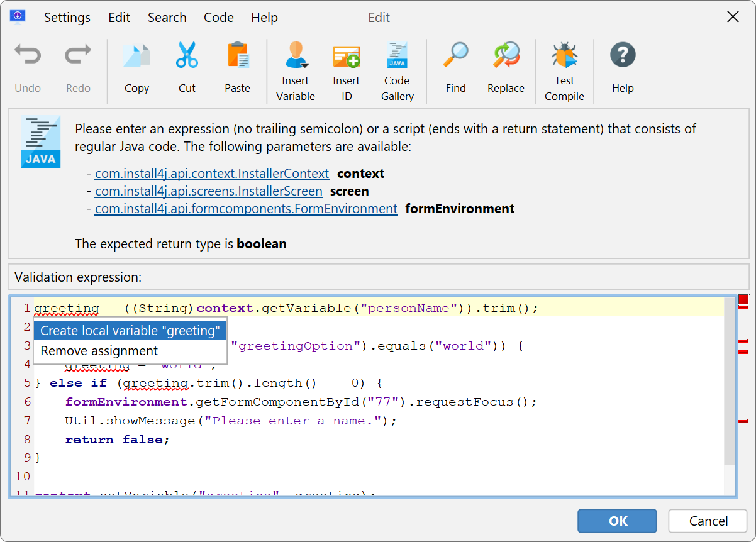
Task: Open InstallerScreen API link
Action: (209, 191)
